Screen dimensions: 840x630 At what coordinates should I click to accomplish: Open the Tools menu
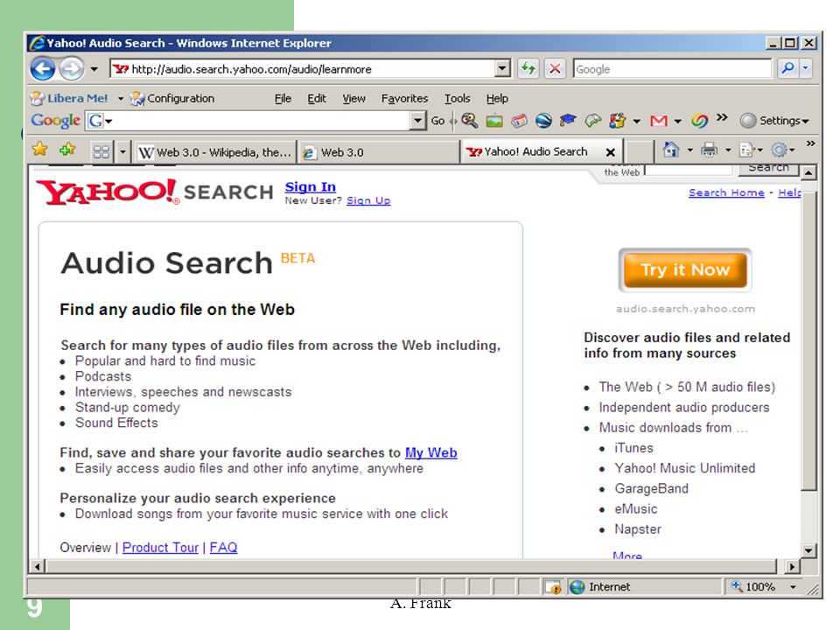[x=457, y=99]
